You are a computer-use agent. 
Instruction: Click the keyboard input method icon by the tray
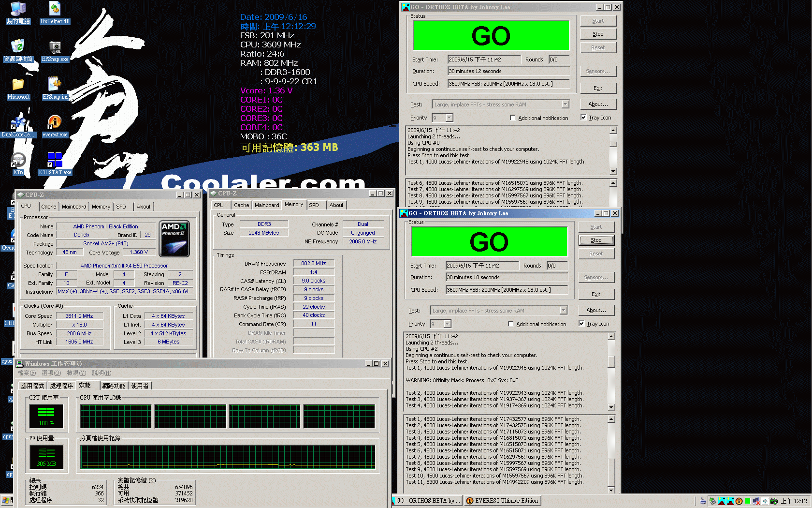click(x=703, y=501)
